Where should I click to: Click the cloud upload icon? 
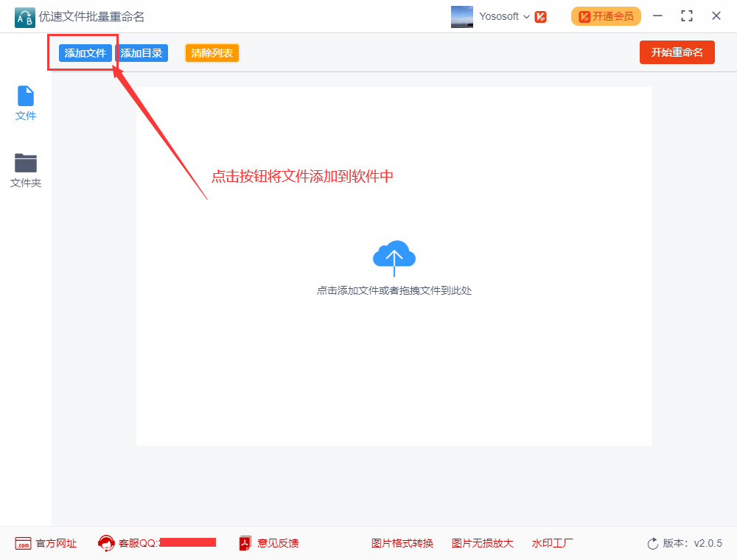coord(394,259)
